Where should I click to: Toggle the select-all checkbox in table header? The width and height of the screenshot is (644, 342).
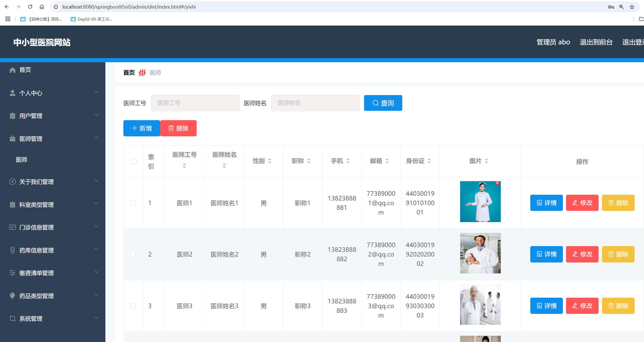coord(134,162)
